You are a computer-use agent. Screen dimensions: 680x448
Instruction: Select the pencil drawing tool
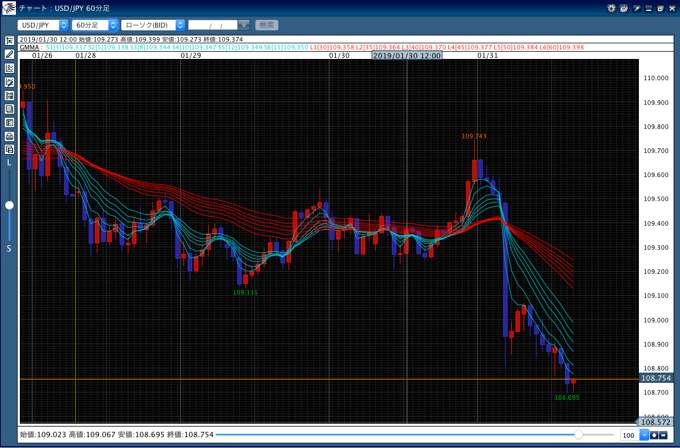[9, 54]
